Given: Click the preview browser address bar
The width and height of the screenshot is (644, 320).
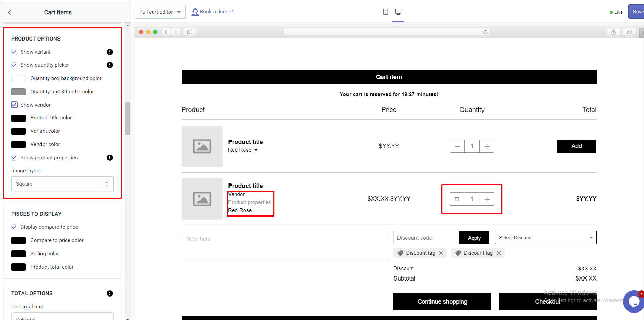Looking at the screenshot, I should pos(387,32).
